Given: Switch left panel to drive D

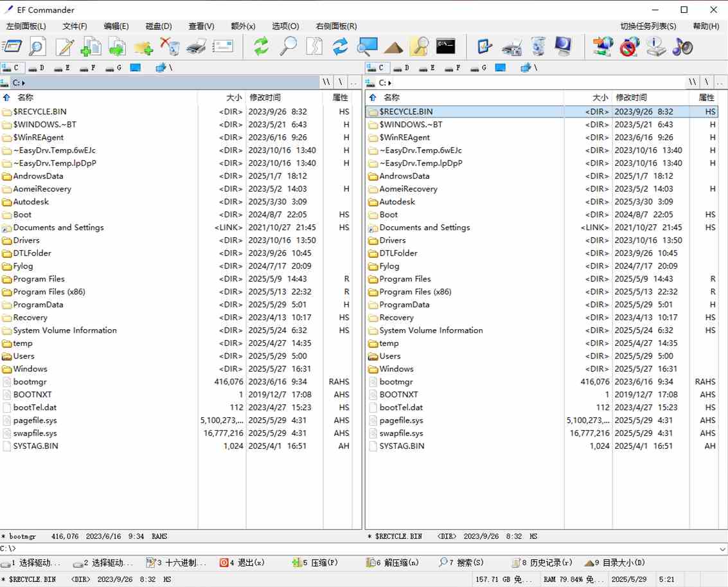Looking at the screenshot, I should tap(37, 68).
